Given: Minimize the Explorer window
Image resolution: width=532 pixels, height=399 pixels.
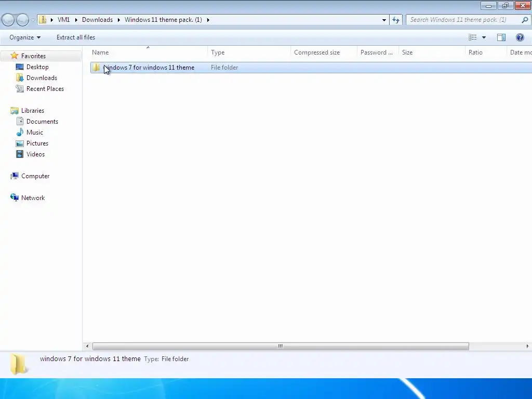Looking at the screenshot, I should point(488,5).
